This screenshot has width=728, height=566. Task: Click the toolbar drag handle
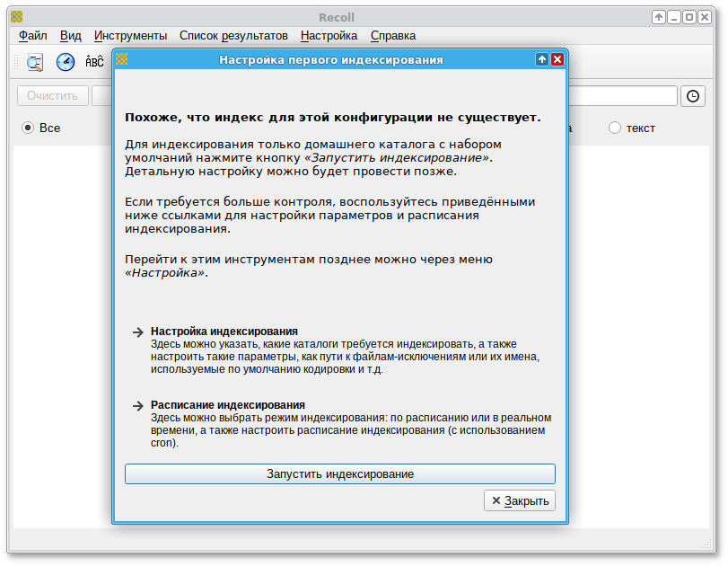click(x=16, y=62)
